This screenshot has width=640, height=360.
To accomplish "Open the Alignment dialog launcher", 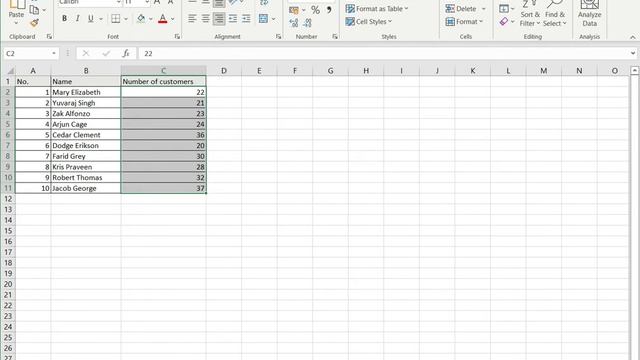I will (x=278, y=37).
